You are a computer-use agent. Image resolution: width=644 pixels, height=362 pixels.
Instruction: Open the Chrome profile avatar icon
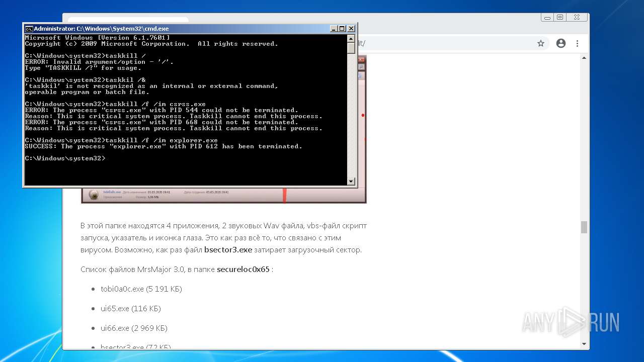click(x=561, y=43)
